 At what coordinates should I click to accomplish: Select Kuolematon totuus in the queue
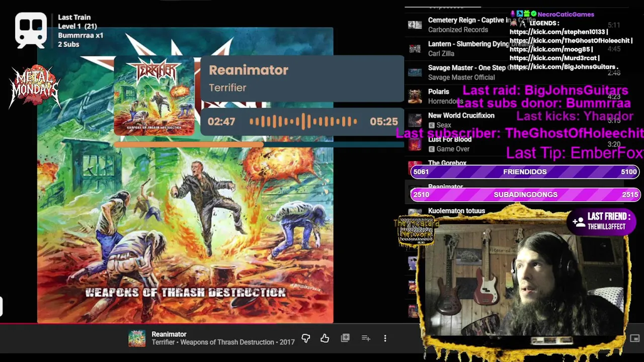tap(456, 211)
